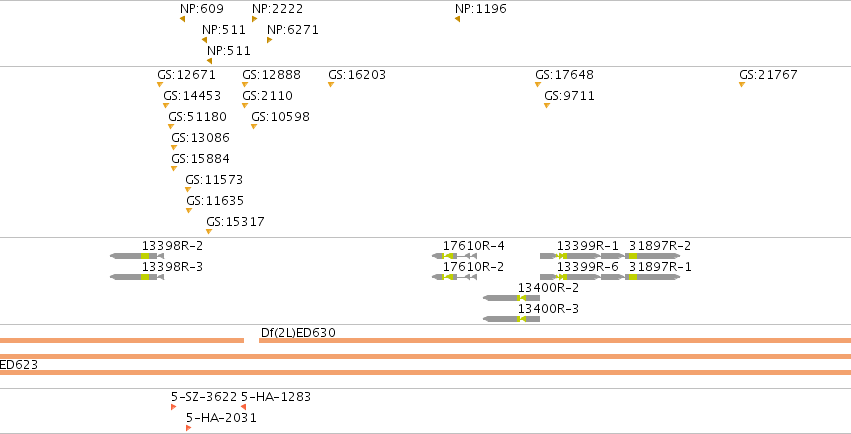
Task: Click the NP:609 insertion triangle marker
Action: (x=183, y=19)
